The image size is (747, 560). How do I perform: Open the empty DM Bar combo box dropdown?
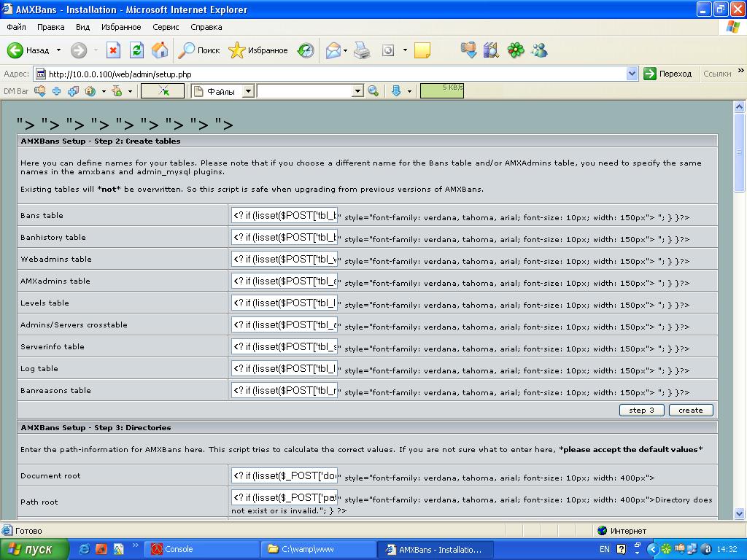click(x=357, y=91)
